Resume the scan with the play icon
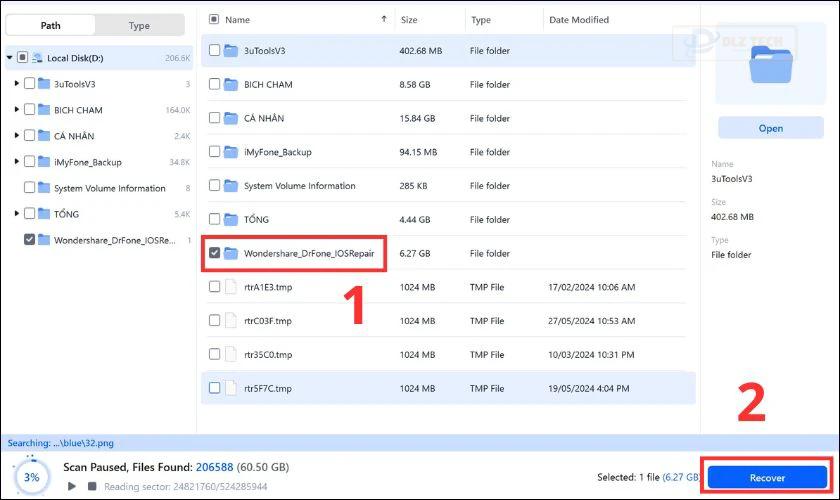The height and width of the screenshot is (500, 840). (x=72, y=486)
